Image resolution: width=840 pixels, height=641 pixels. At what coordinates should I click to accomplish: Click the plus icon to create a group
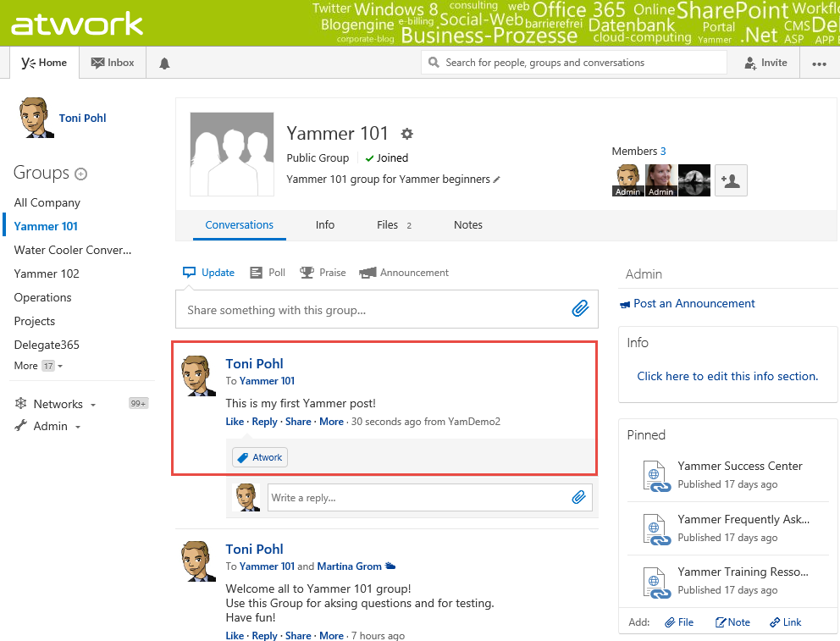(81, 174)
